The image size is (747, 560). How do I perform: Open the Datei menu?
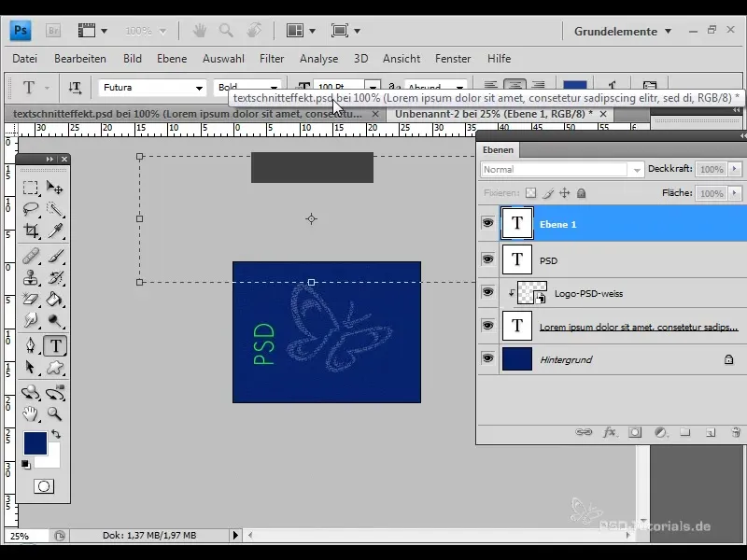pos(25,59)
